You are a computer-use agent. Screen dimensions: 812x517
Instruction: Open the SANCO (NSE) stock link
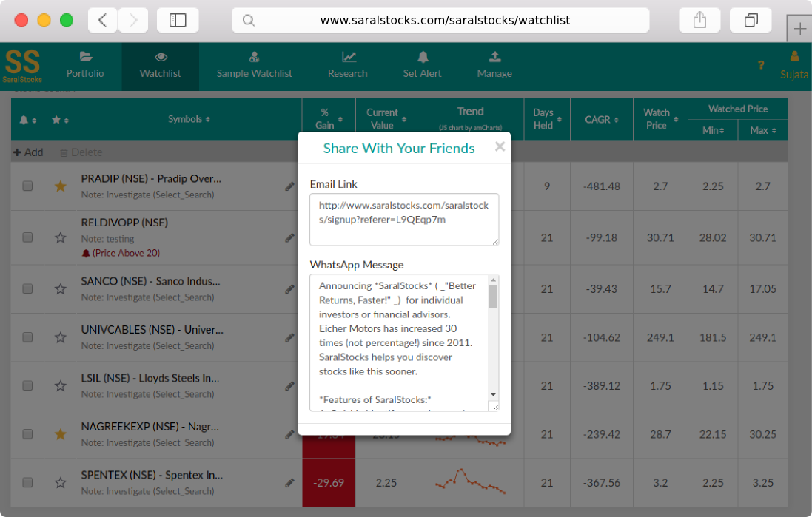pyautogui.click(x=151, y=281)
